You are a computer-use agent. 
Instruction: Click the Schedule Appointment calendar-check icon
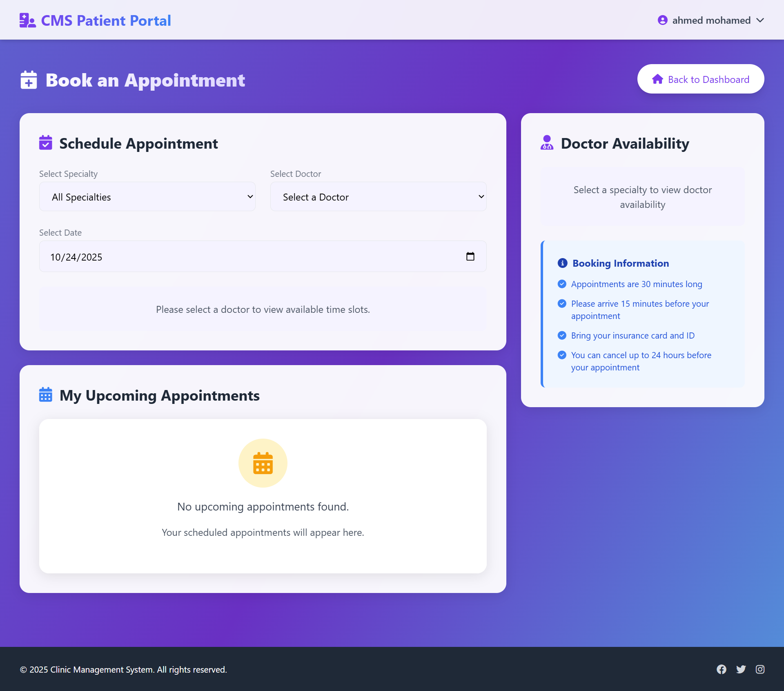point(46,143)
